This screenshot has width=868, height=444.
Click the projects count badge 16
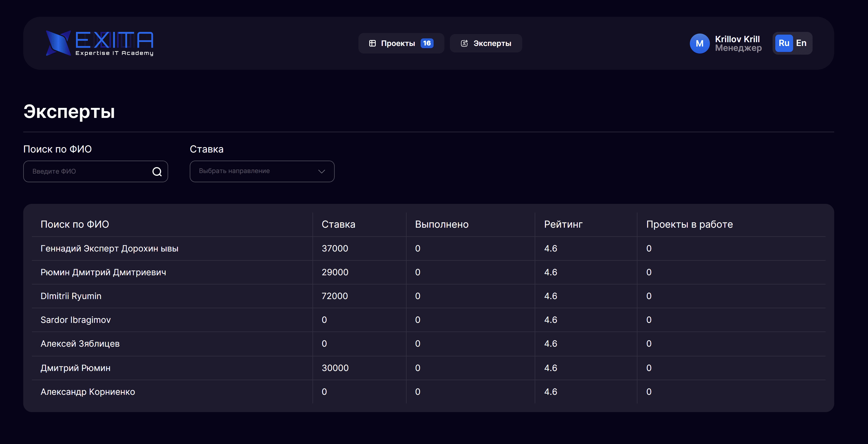point(427,44)
